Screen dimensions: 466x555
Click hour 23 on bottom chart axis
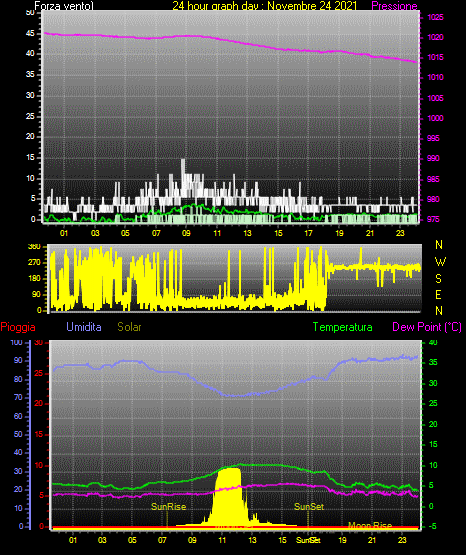click(x=402, y=540)
